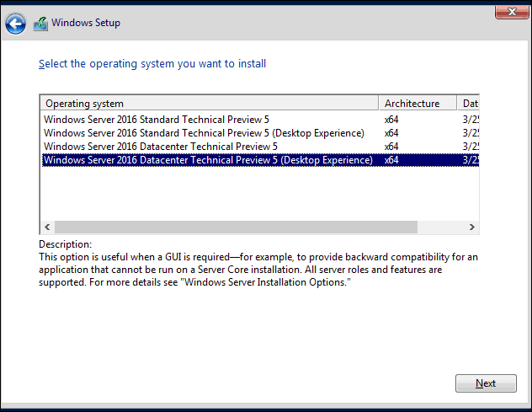The height and width of the screenshot is (412, 532).
Task: Click the horizontal scrollbar thumb
Action: [x=236, y=227]
